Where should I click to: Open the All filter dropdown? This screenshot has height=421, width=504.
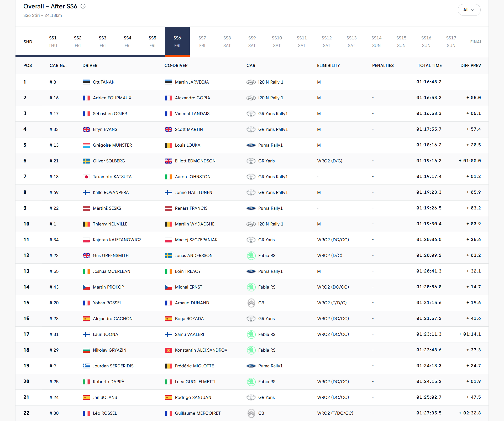point(469,10)
